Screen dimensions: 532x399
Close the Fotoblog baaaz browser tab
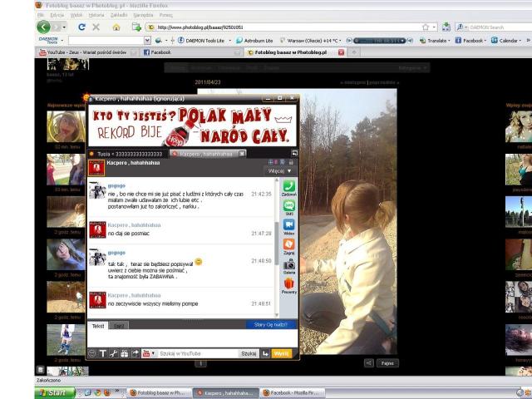(341, 52)
